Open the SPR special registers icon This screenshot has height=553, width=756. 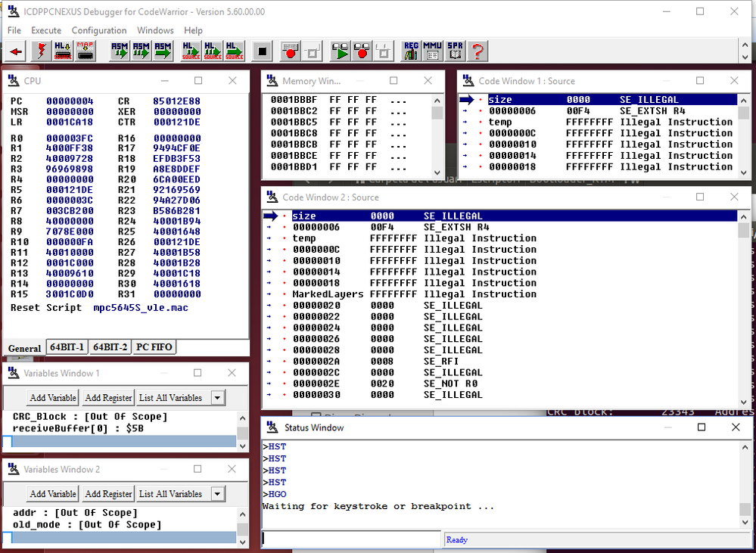pyautogui.click(x=455, y=51)
